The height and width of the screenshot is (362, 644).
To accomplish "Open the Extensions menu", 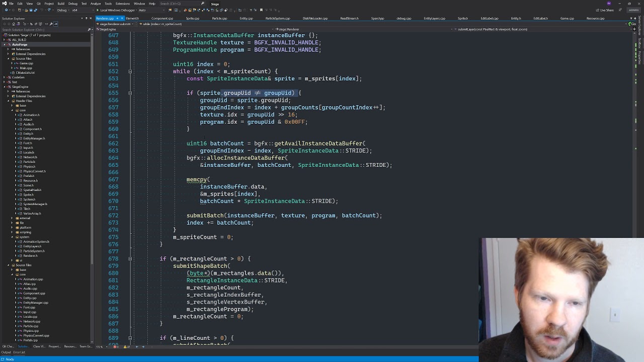I will 123,4.
